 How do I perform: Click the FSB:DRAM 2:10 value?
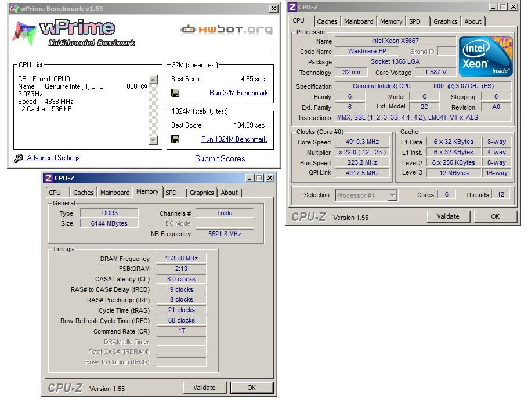tap(181, 269)
